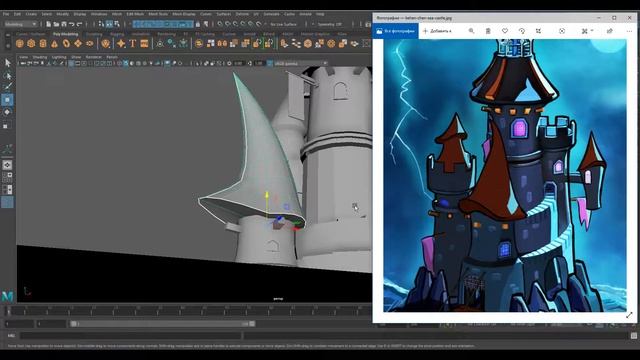Share the photo from Photos toolbar

click(610, 31)
